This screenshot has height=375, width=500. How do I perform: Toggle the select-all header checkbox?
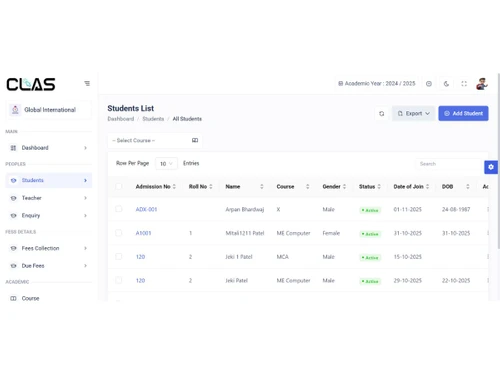[x=119, y=186]
